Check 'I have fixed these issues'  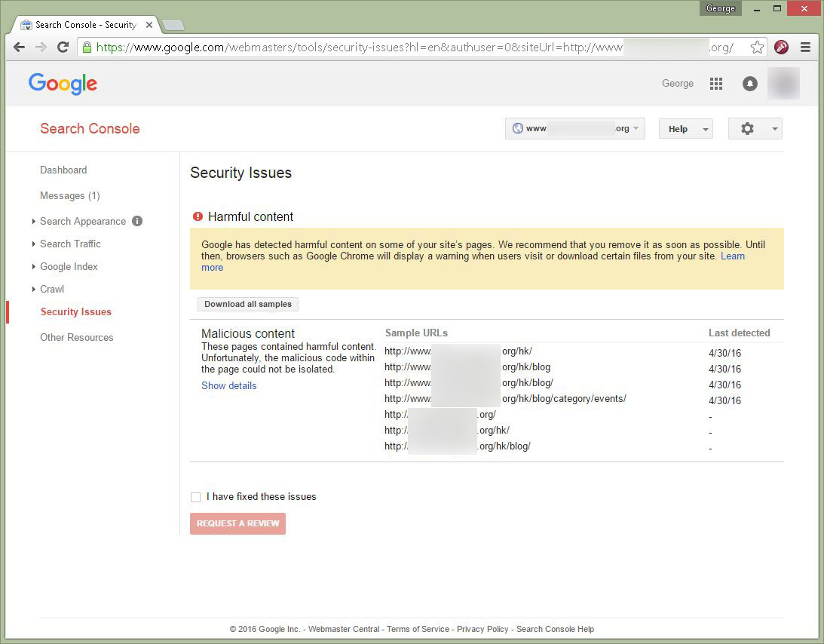pyautogui.click(x=195, y=497)
